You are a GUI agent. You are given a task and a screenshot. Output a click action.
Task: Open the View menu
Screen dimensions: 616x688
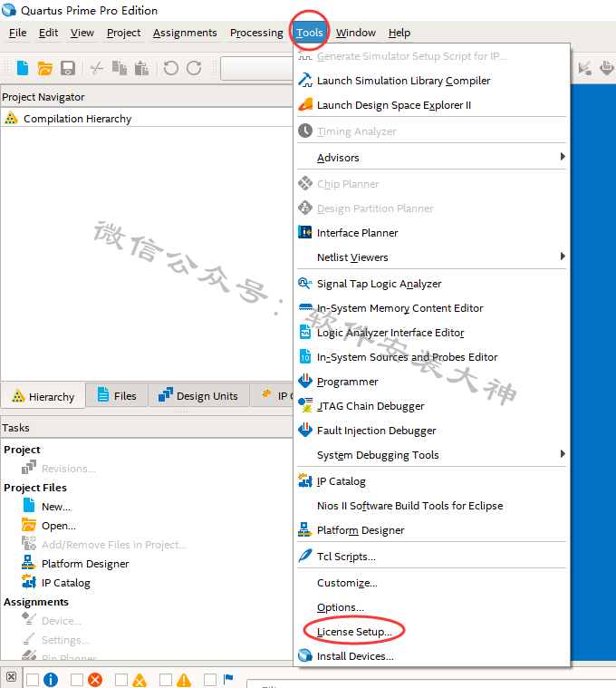(82, 33)
